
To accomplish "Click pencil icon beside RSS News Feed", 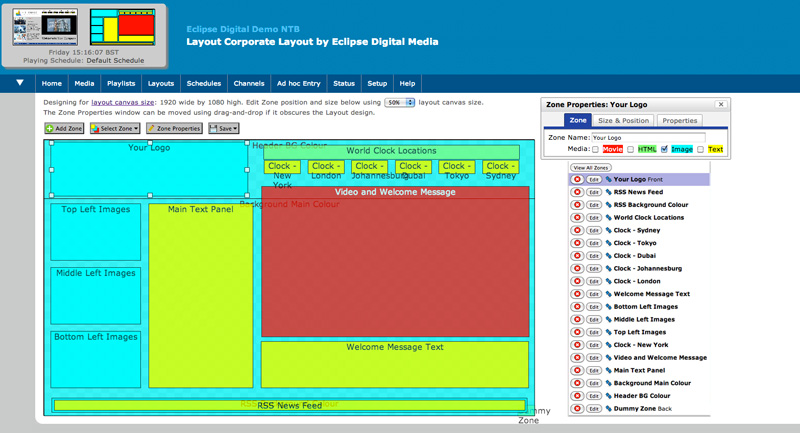I will 608,192.
